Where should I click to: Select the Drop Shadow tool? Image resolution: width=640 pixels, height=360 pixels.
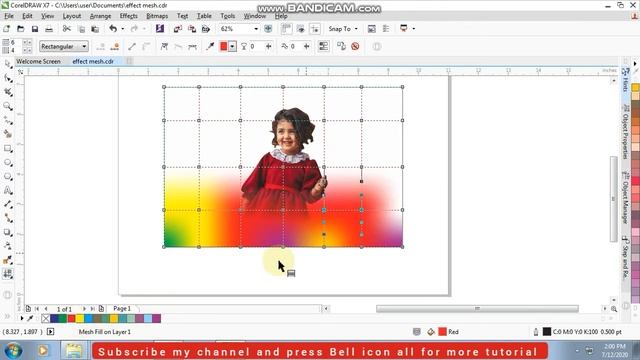pyautogui.click(x=8, y=232)
